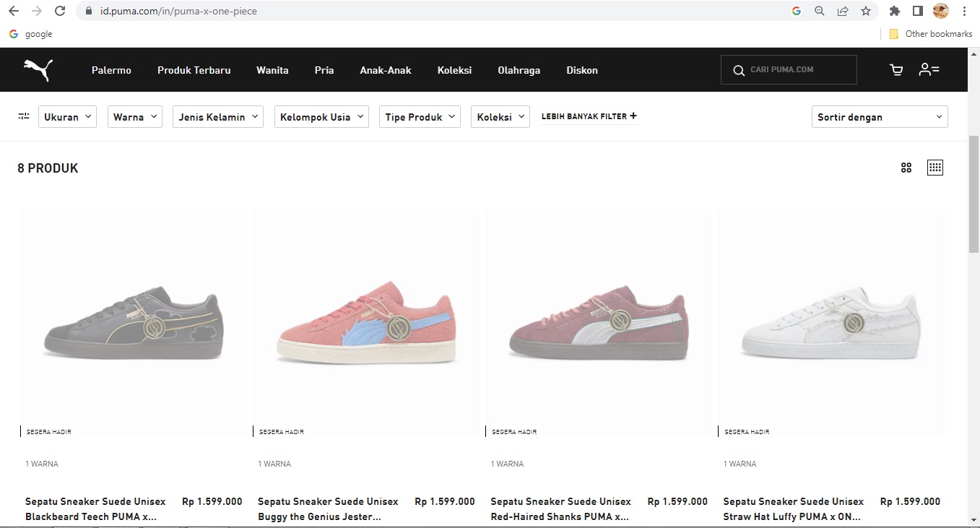Open the Blackbeard Teech sneaker image

(x=134, y=322)
